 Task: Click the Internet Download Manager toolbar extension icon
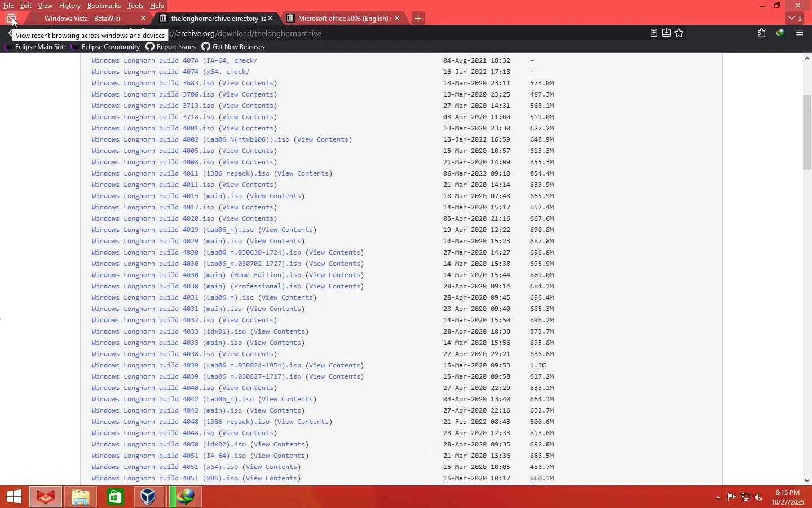point(780,33)
